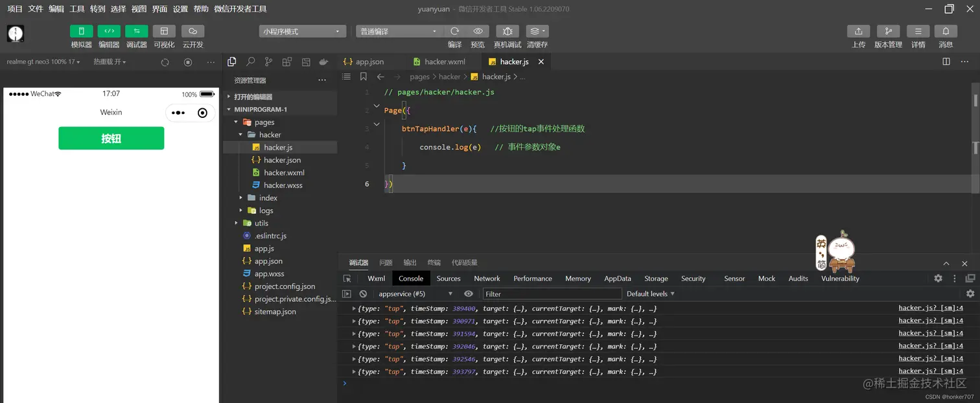
Task: Open the 资源管理器 more-actions ellipsis
Action: [x=322, y=80]
